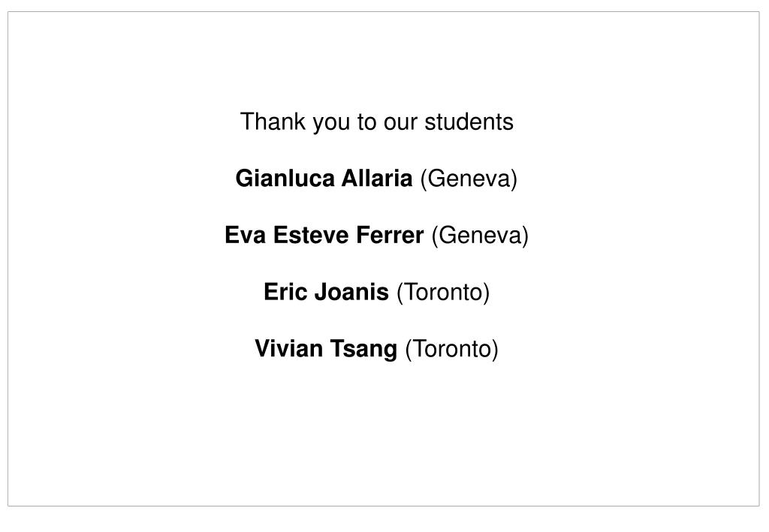Click the first name "Eva"

click(x=246, y=235)
